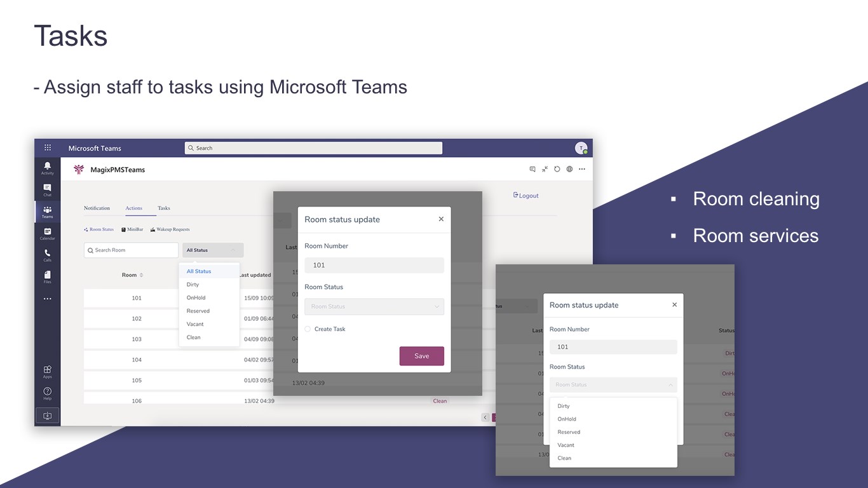Screen dimensions: 868x488
Task: Switch to the Actions tab
Action: click(133, 208)
